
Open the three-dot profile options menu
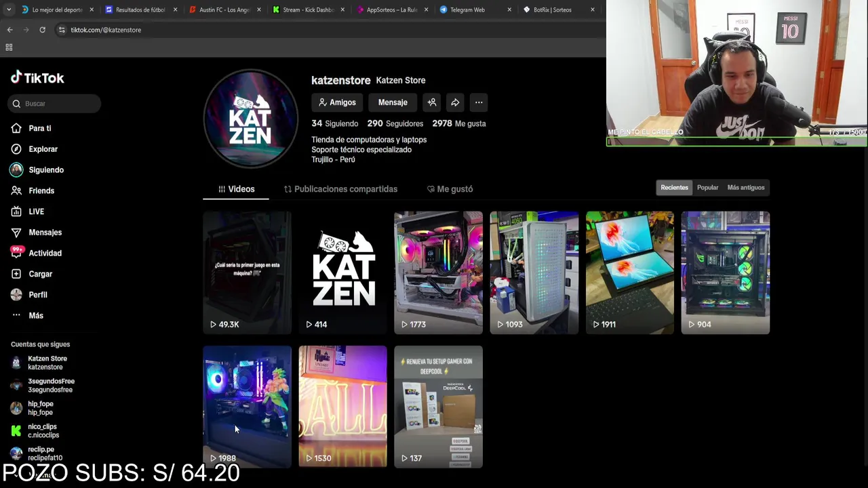point(479,102)
